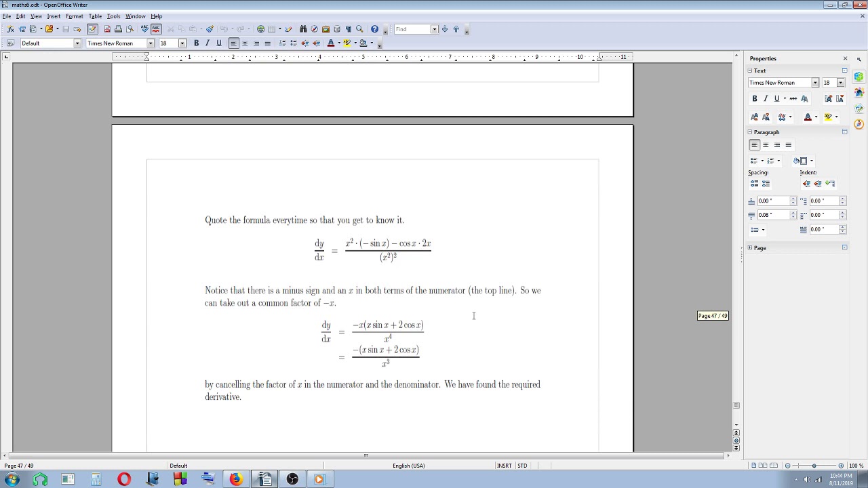The height and width of the screenshot is (488, 868).
Task: Toggle Shadow text effect in sidebar
Action: (x=804, y=99)
